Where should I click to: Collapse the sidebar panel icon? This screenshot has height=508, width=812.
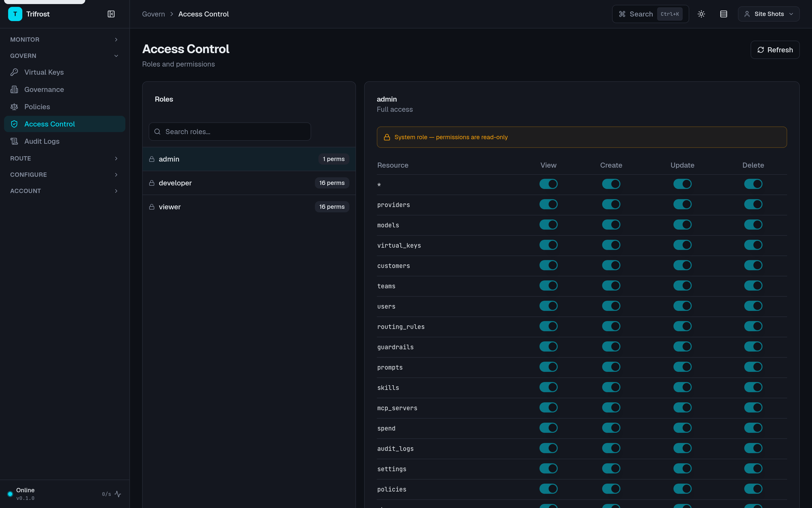(x=111, y=14)
